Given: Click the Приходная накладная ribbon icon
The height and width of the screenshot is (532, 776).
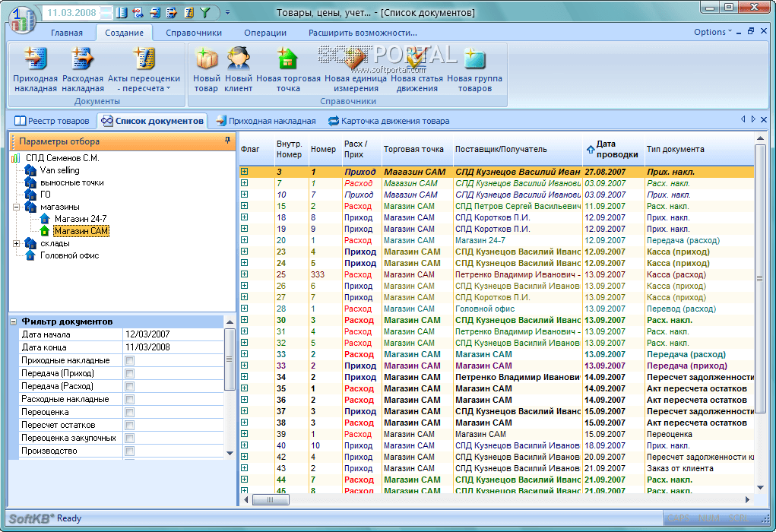Looking at the screenshot, I should (35, 60).
